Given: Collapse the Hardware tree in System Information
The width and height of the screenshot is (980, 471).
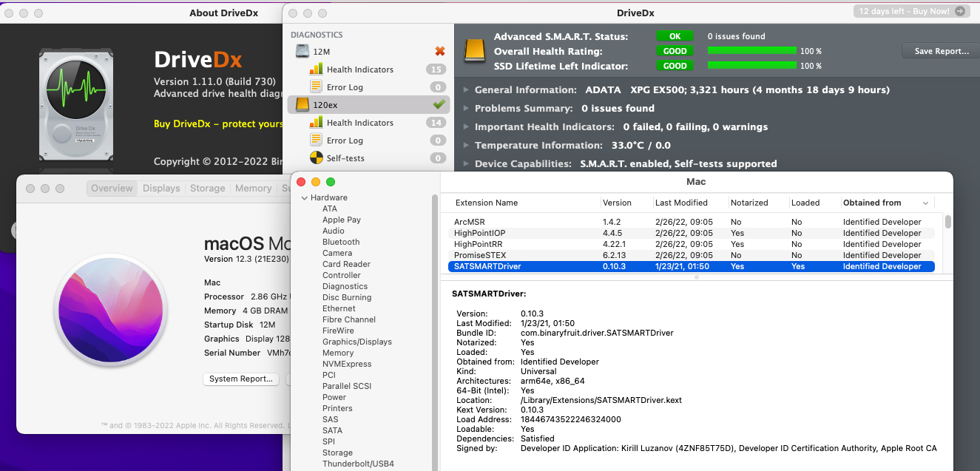Looking at the screenshot, I should coord(304,198).
